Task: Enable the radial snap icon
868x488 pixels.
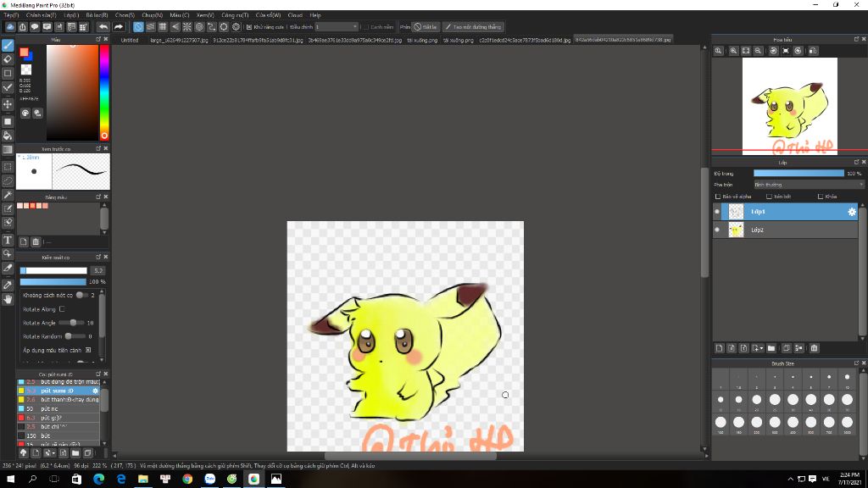Action: tap(187, 26)
